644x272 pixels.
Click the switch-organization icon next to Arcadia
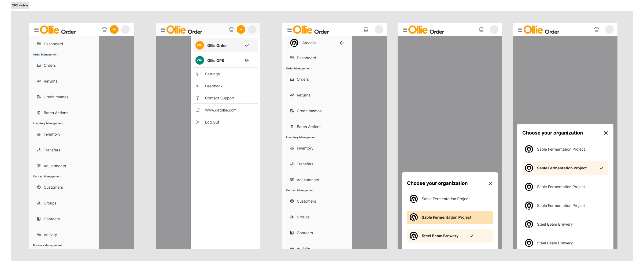342,43
